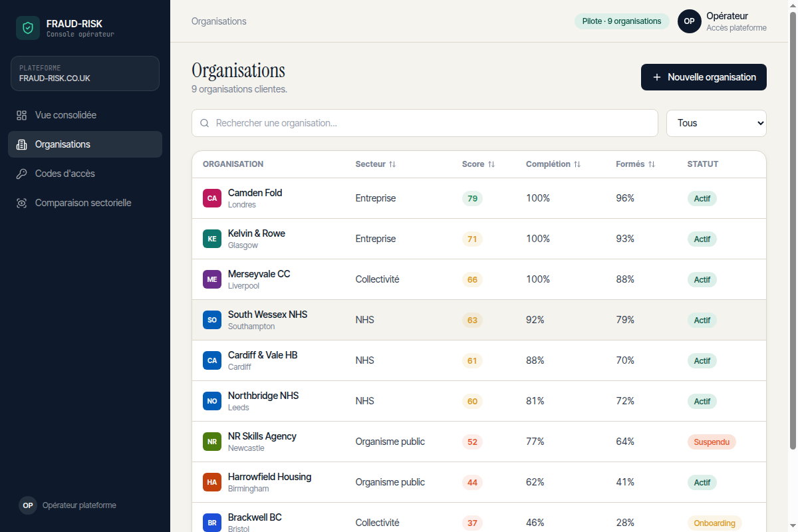Click the ME badge for Merseyvale CC
This screenshot has height=532, width=798.
point(212,279)
